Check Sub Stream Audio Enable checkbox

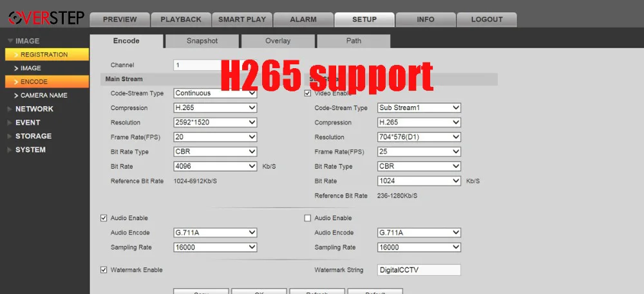pos(308,218)
